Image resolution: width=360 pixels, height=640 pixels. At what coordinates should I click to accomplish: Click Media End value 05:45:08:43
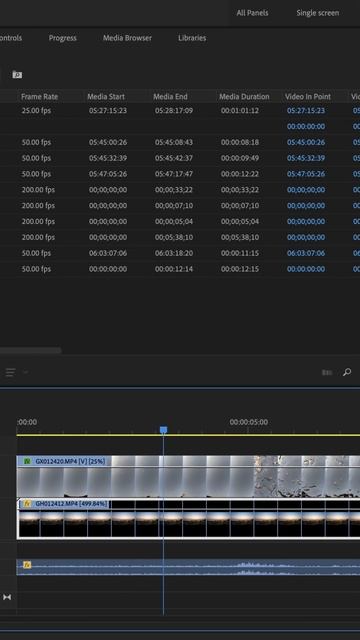pyautogui.click(x=174, y=142)
